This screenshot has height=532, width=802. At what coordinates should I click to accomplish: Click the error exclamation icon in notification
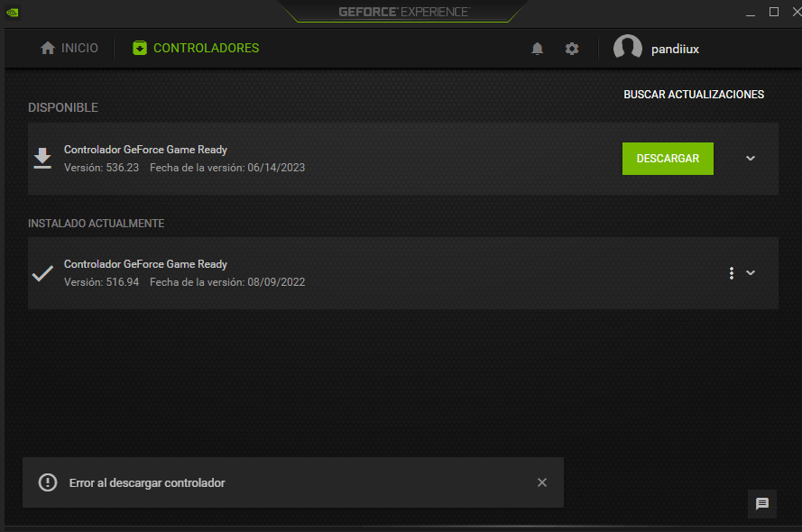click(48, 482)
